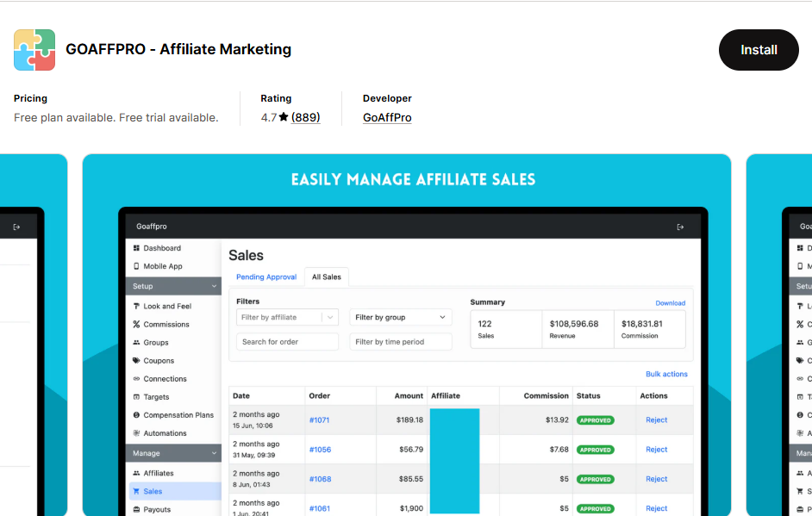Install the GOAFFPRO app
812x516 pixels.
[759, 50]
